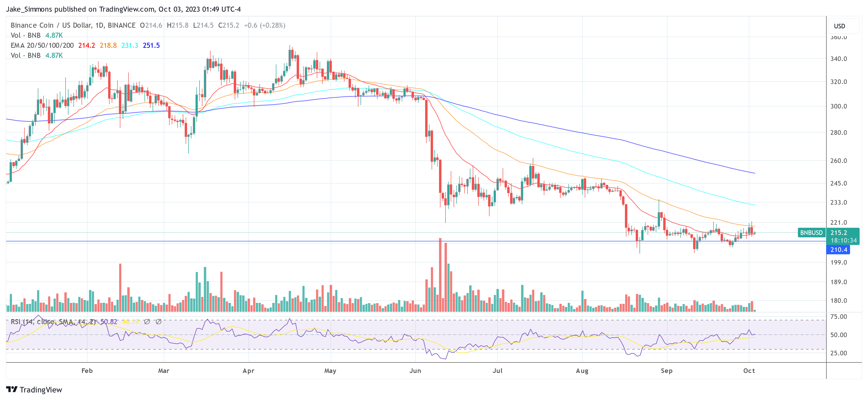Click the green BNBUSD price line label
The image size is (868, 400).
click(x=811, y=233)
